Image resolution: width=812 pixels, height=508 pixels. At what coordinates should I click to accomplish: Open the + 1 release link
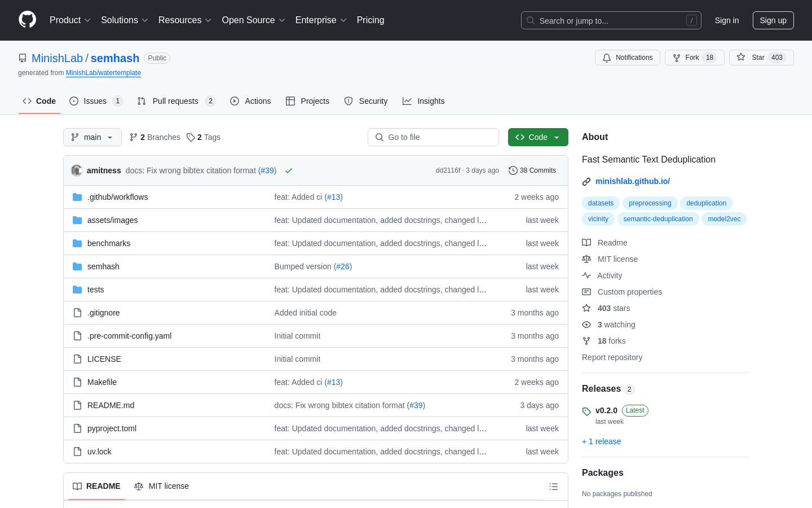tap(601, 441)
